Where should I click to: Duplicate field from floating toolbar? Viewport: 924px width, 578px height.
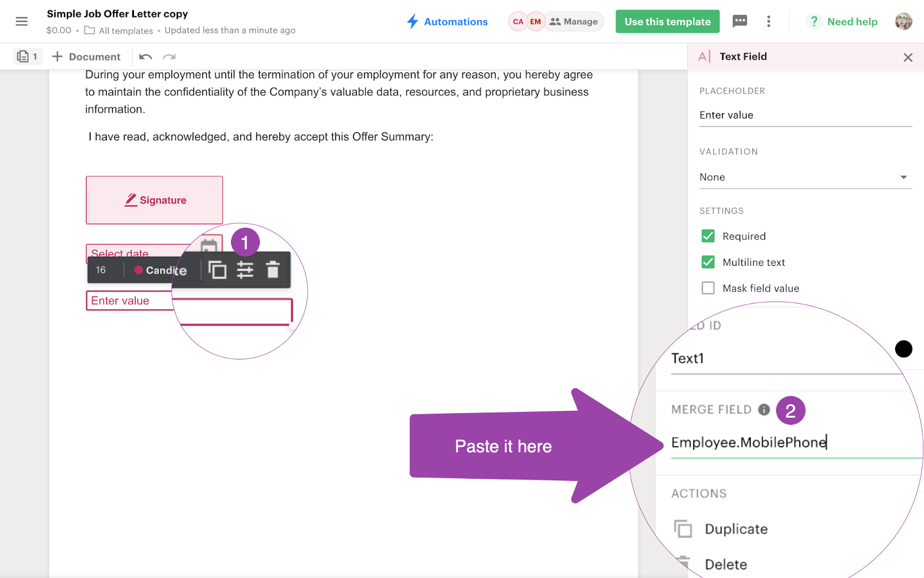tap(218, 270)
